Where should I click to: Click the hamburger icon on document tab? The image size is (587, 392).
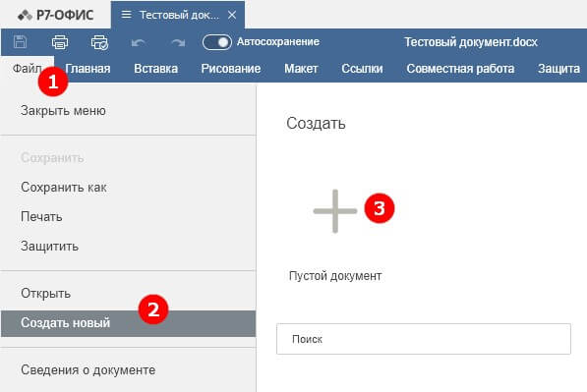coord(127,15)
